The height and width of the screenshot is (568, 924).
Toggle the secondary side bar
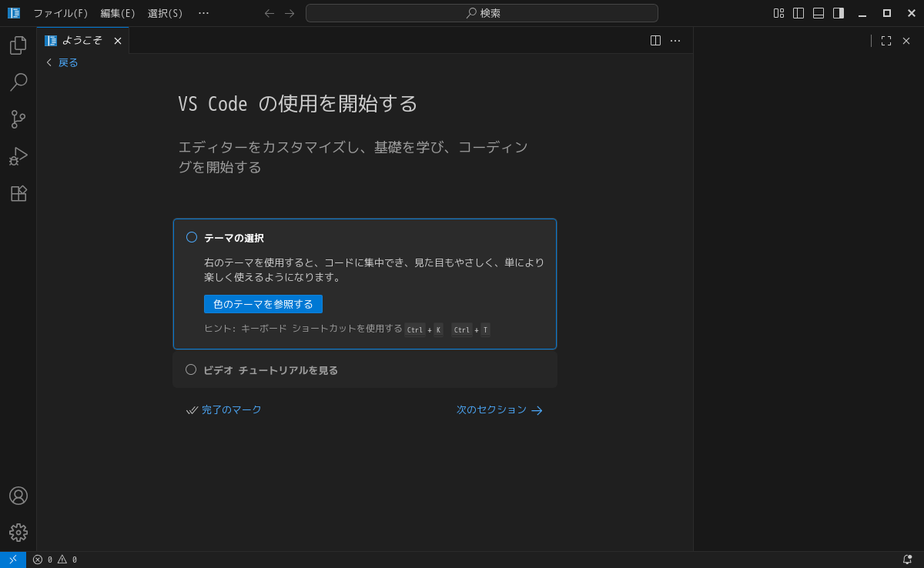click(x=839, y=13)
